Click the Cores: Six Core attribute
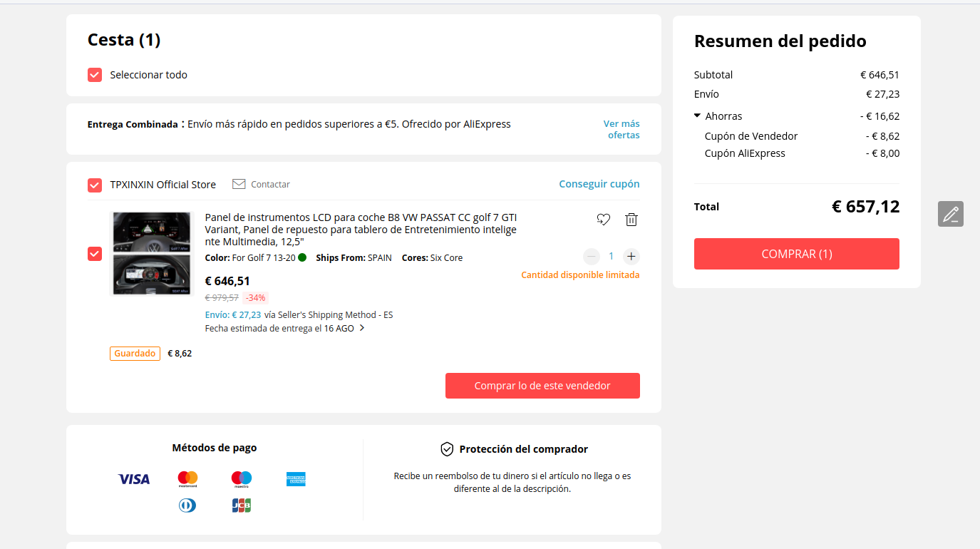This screenshot has width=980, height=549. pos(432,258)
